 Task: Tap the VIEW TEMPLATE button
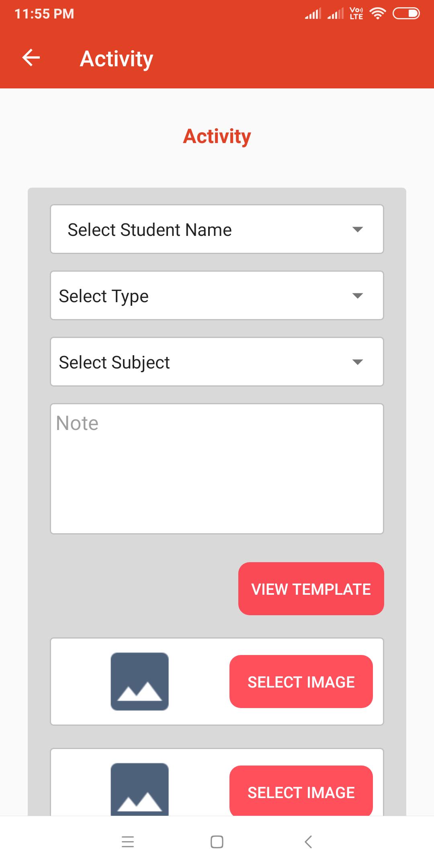[x=311, y=589]
